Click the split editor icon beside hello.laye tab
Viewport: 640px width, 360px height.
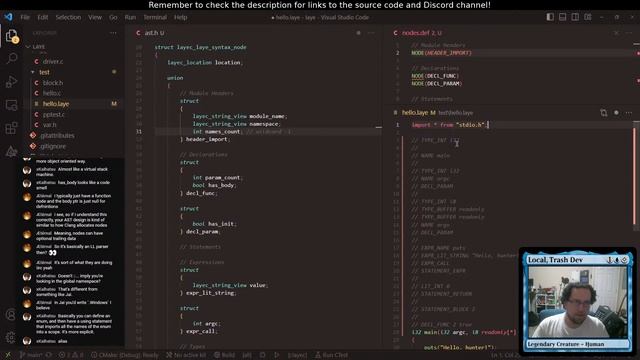604,113
